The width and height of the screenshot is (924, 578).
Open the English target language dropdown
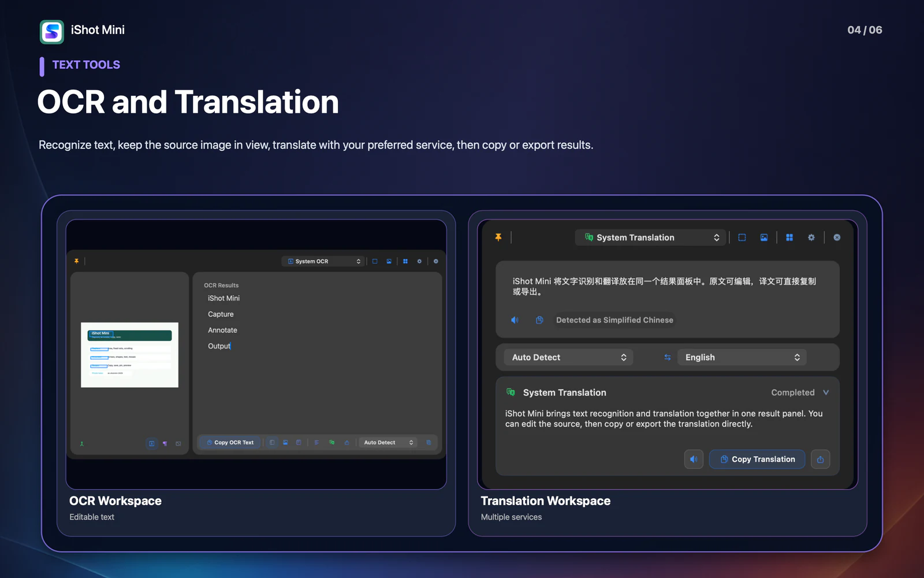point(742,357)
